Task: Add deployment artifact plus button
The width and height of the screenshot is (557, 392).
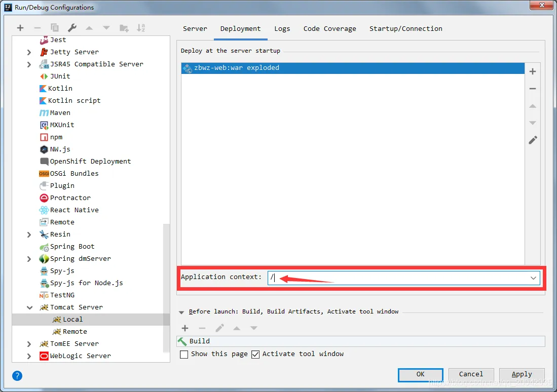Action: [x=533, y=71]
